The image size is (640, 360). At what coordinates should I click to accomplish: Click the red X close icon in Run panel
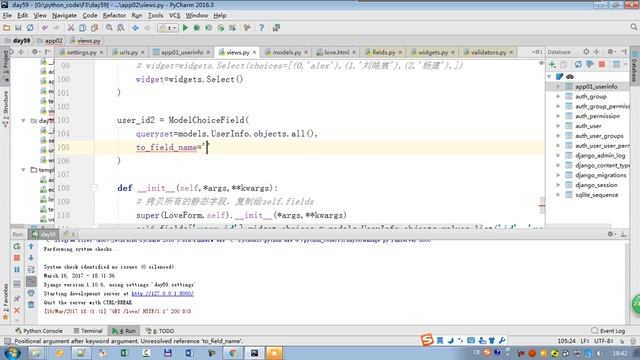(x=17, y=311)
